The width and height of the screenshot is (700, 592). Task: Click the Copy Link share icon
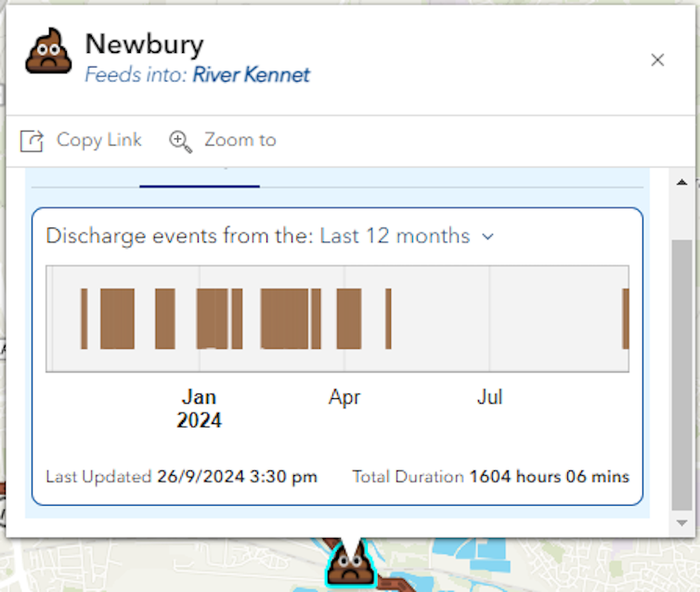click(32, 141)
